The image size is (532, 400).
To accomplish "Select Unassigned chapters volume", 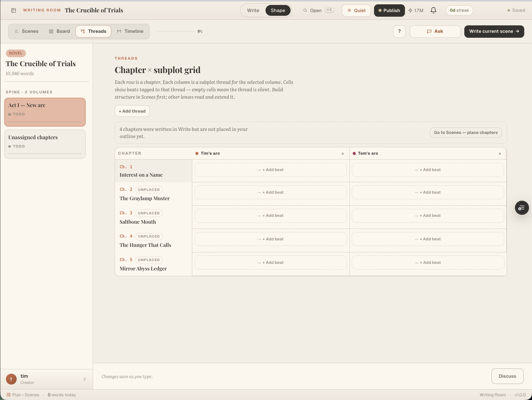I will pos(45,144).
